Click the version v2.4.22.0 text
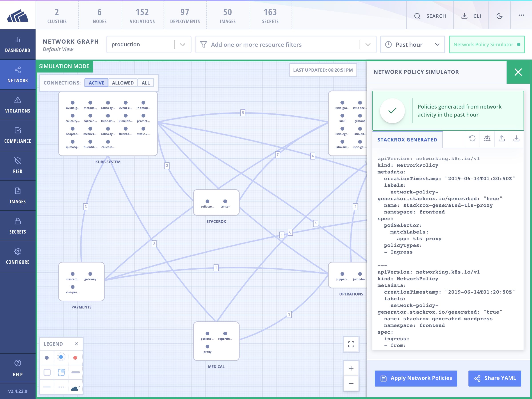Viewport: 532px width, 399px height. pyautogui.click(x=18, y=391)
